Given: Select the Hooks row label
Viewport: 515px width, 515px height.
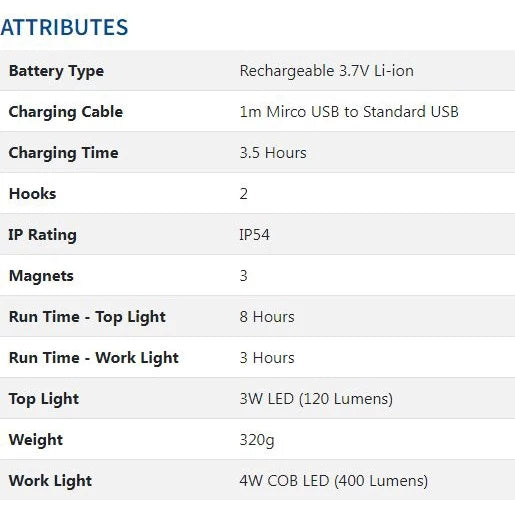Looking at the screenshot, I should pos(32,194).
